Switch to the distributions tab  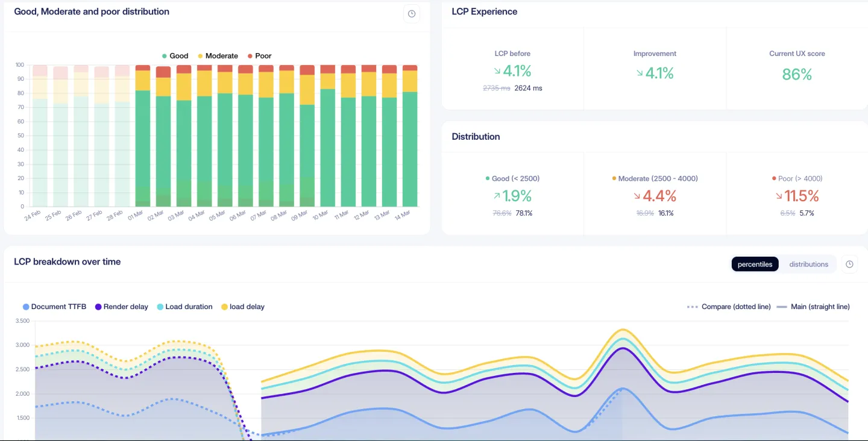pos(808,264)
